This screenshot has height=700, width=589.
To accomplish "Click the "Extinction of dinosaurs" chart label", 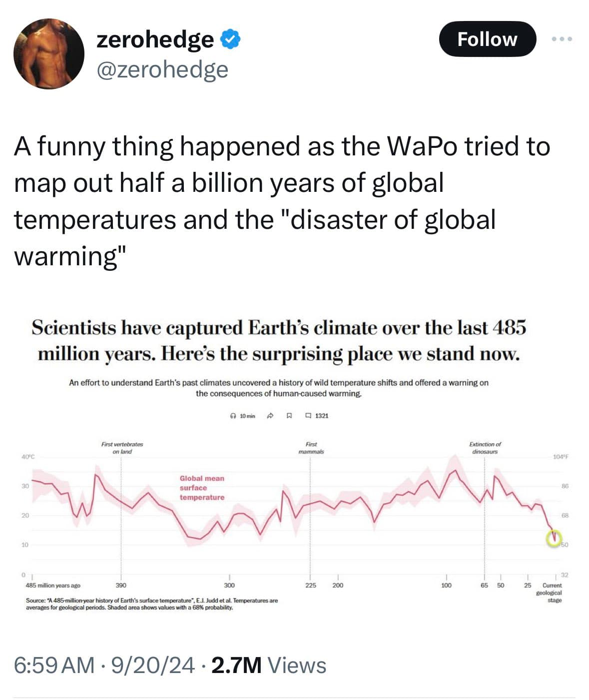I will tap(485, 448).
